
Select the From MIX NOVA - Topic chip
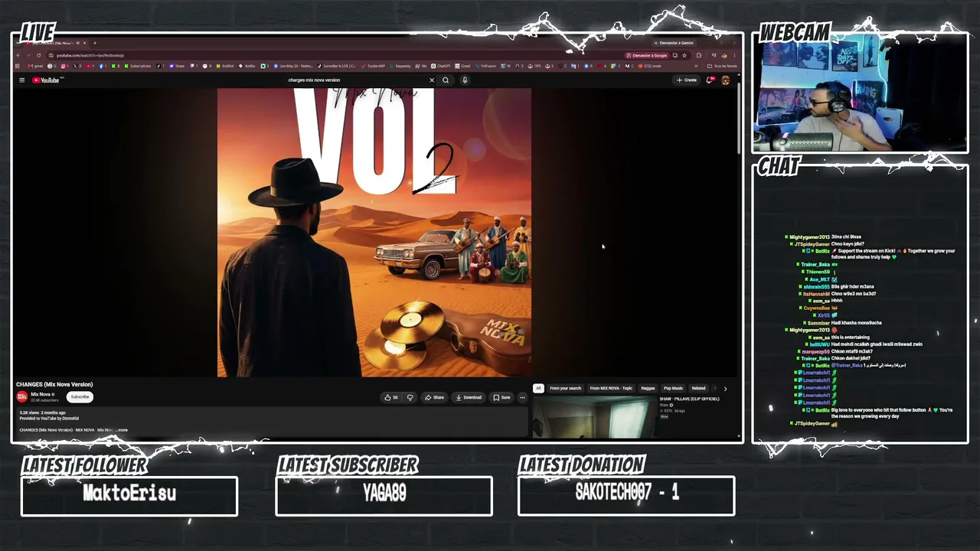click(611, 389)
